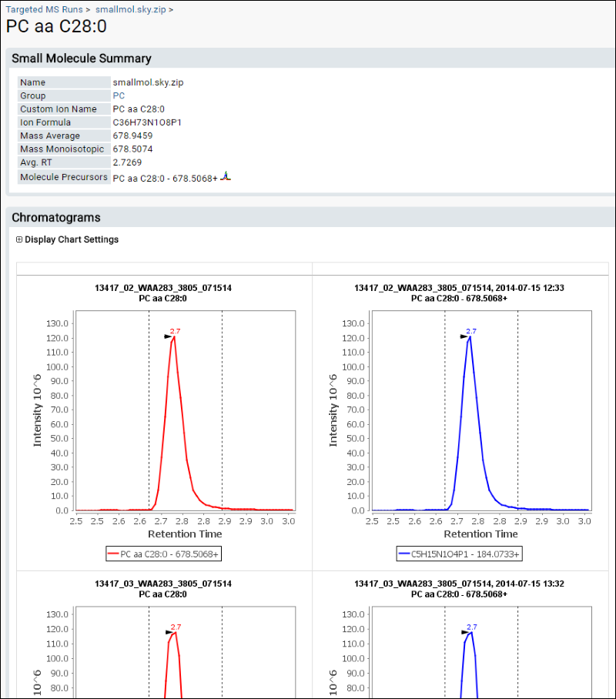Click the red 2.7 peak label on 13417_03 chart

click(176, 627)
